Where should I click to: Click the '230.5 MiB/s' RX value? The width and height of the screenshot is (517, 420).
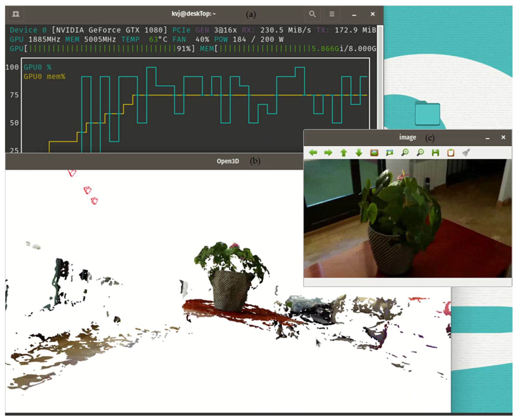point(286,30)
